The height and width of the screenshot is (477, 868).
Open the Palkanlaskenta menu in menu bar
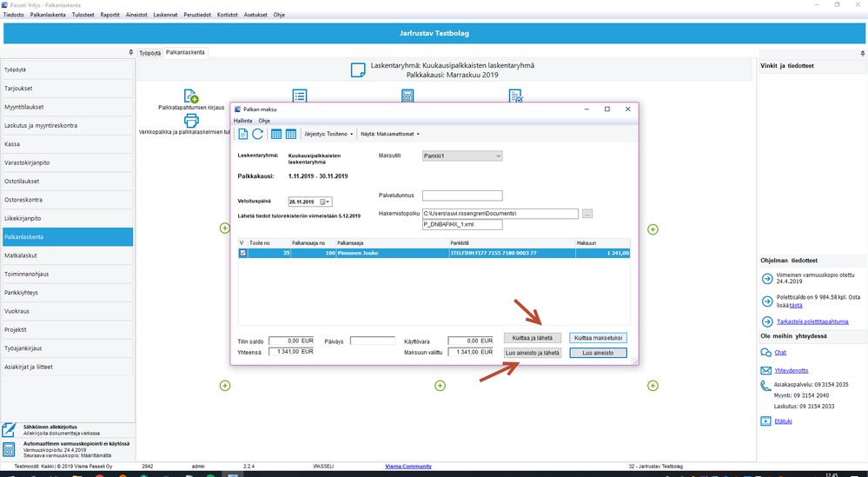48,15
